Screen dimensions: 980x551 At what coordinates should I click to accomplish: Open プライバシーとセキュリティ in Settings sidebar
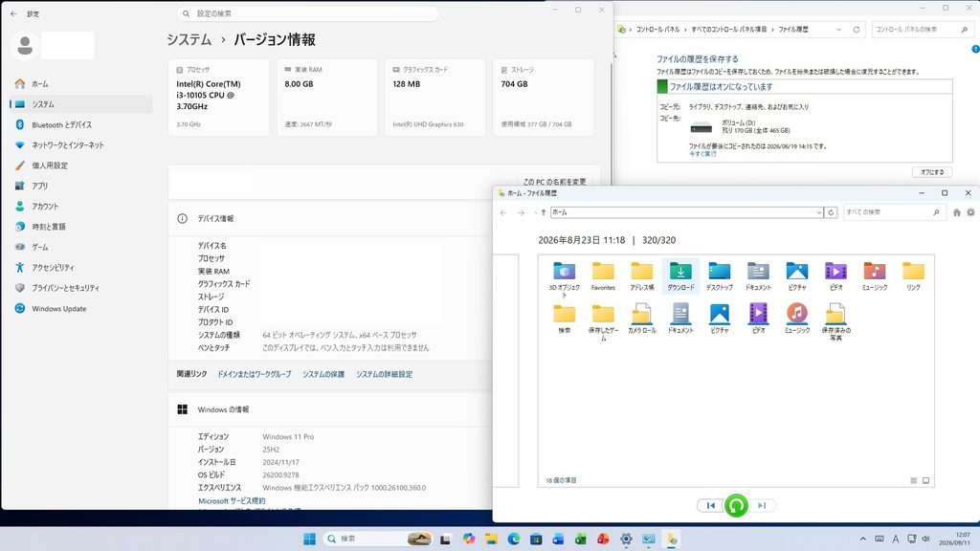click(81, 288)
